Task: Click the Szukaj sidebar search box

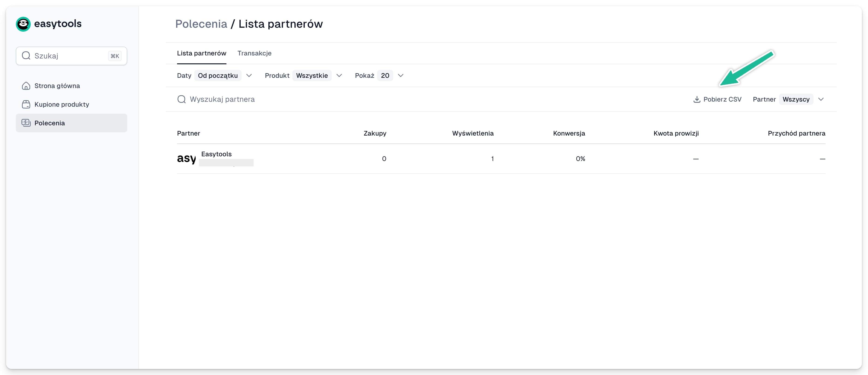Action: point(72,56)
